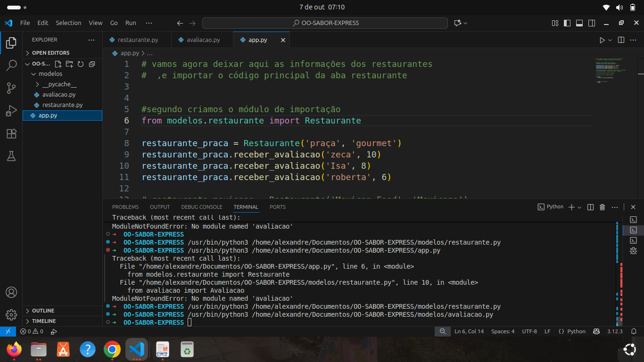Kill terminal with the trash icon
This screenshot has width=644, height=362.
click(602, 207)
